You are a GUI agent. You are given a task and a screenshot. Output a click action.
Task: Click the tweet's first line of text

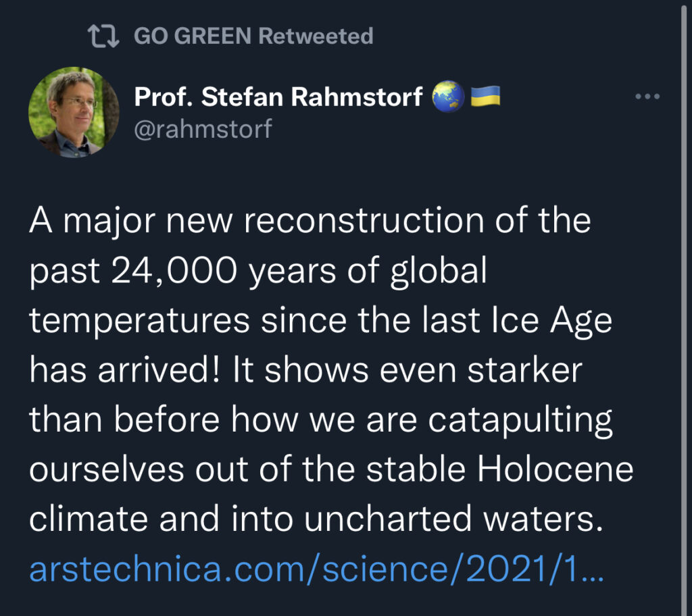tap(310, 221)
